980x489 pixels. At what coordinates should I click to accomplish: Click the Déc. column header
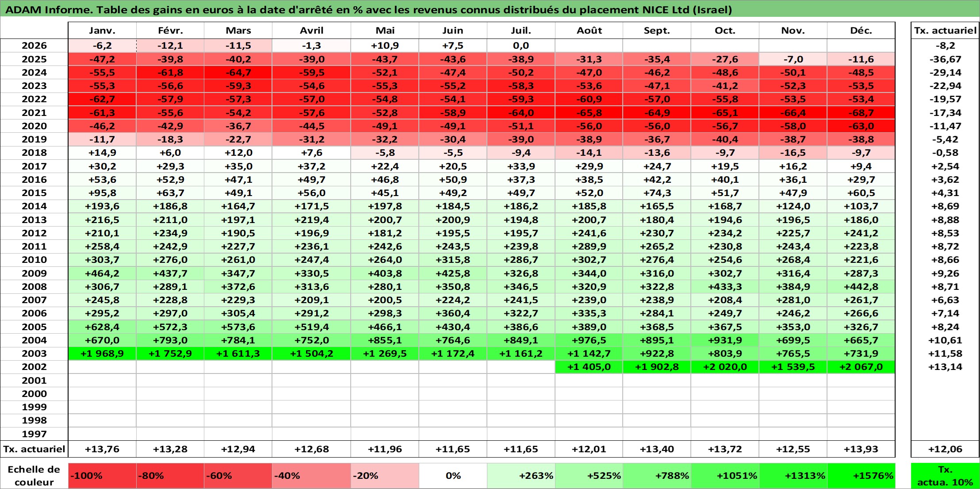tap(861, 31)
